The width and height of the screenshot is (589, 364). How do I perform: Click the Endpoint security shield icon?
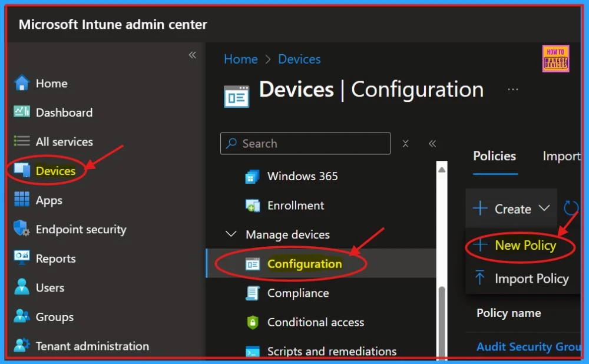tap(22, 229)
